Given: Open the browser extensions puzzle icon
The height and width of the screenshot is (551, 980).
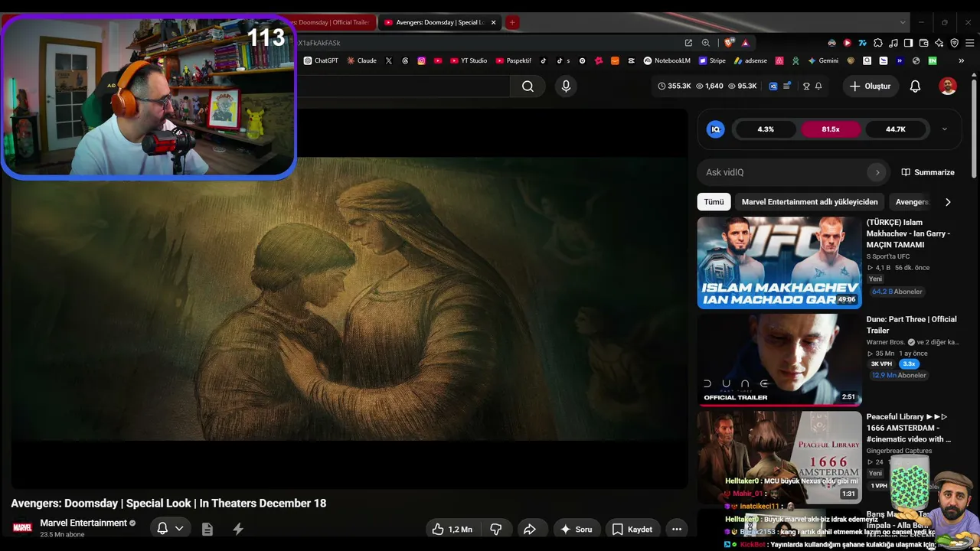Looking at the screenshot, I should pos(878,43).
